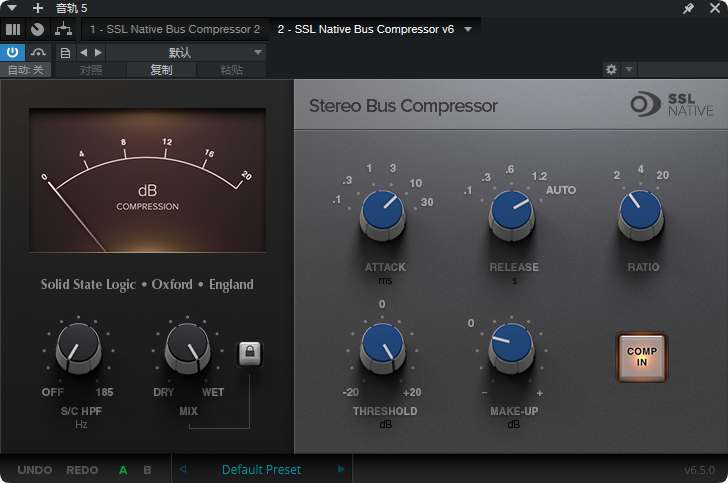The image size is (728, 483).
Task: Open the routing view icon
Action: click(63, 29)
